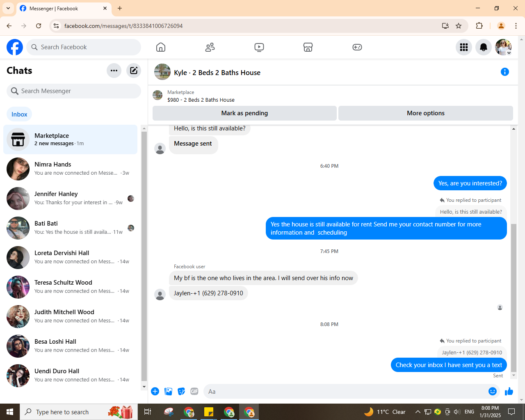The height and width of the screenshot is (420, 525).
Task: View site information icon in address bar
Action: point(56,26)
